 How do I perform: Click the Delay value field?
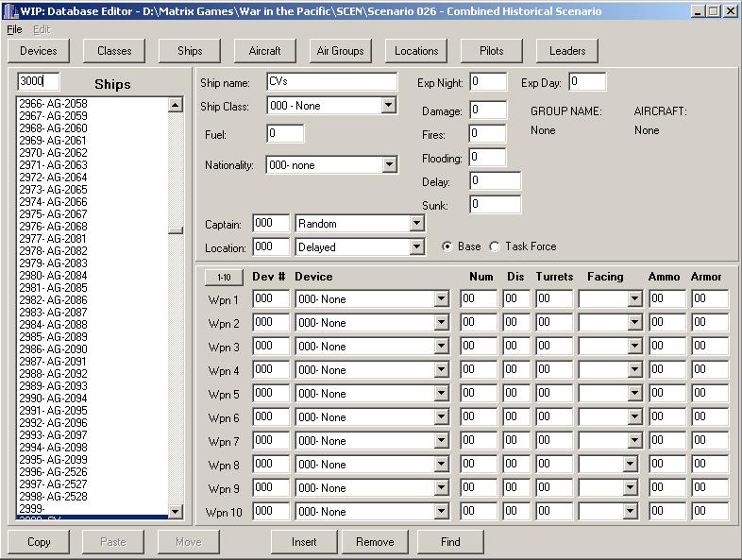(x=496, y=180)
